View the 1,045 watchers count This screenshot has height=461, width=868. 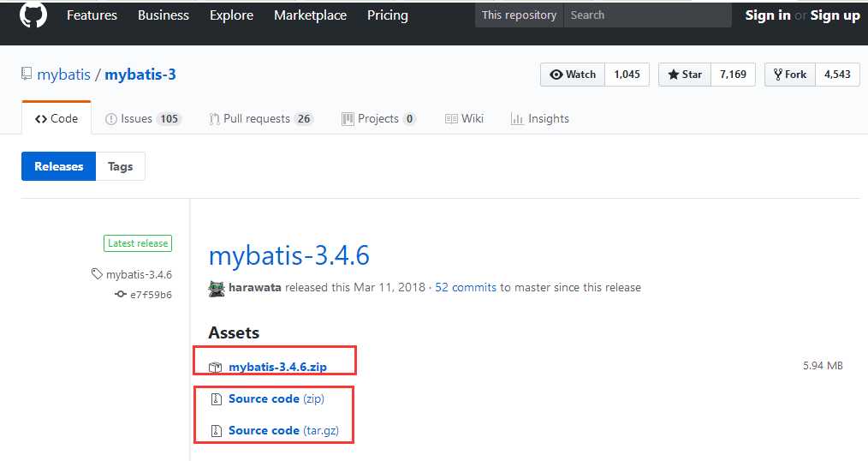point(627,75)
